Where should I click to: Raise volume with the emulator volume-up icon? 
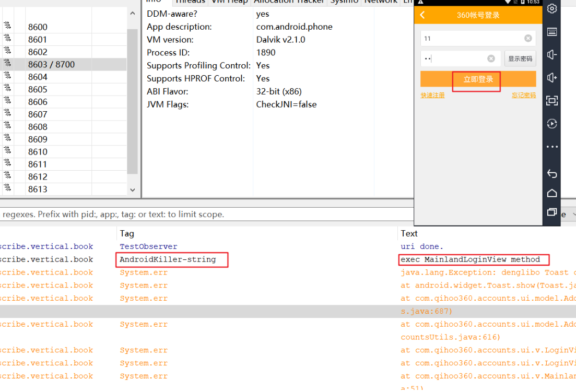(x=552, y=77)
